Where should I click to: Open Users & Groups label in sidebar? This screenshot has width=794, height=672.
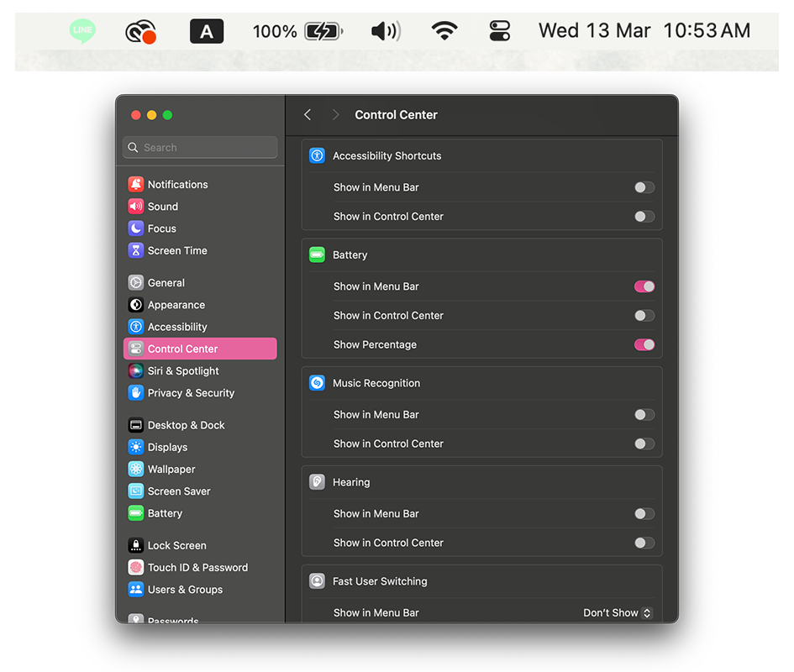[x=185, y=590]
